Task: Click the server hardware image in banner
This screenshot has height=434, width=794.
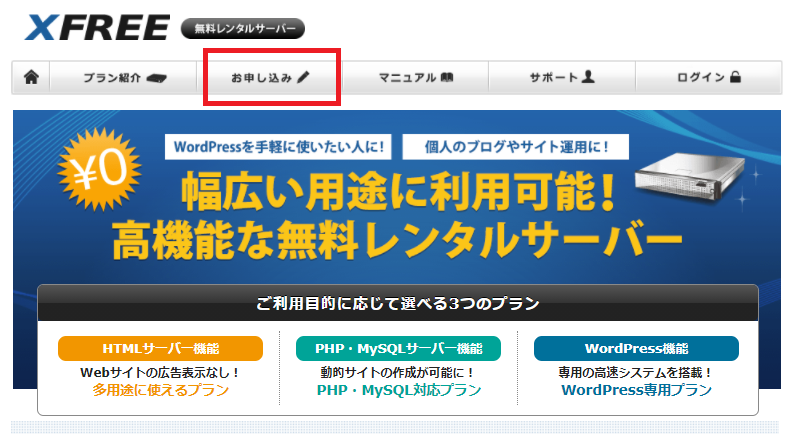Action: click(x=690, y=176)
